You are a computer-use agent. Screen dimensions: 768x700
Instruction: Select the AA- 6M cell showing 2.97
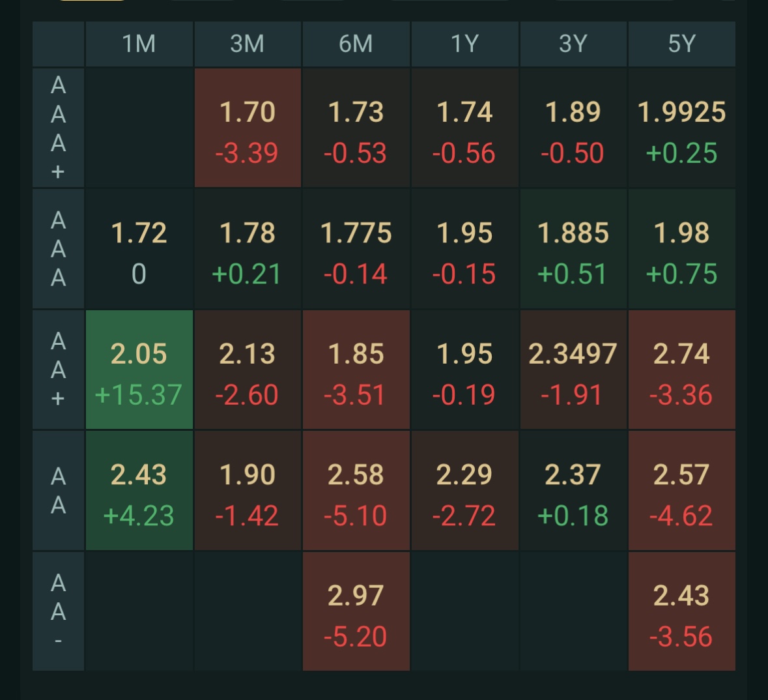click(356, 611)
